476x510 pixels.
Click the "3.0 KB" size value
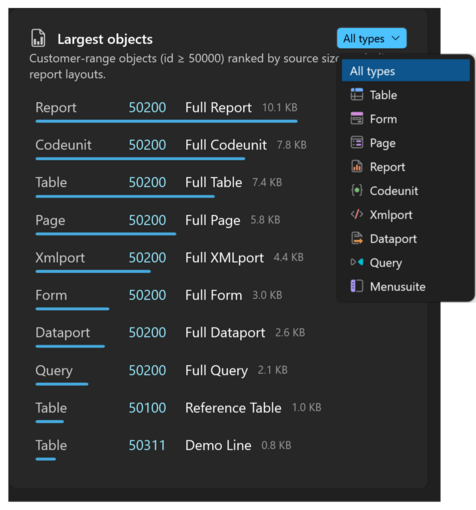click(267, 295)
